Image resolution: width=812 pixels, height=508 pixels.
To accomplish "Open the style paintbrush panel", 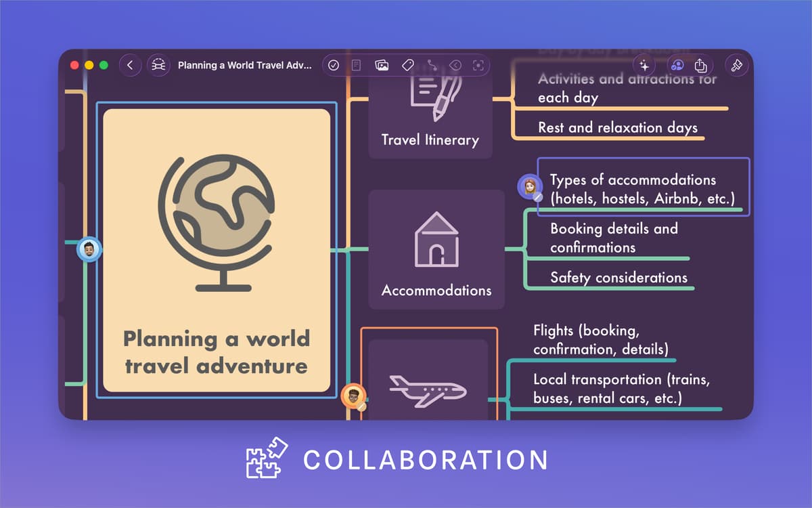I will (x=736, y=66).
